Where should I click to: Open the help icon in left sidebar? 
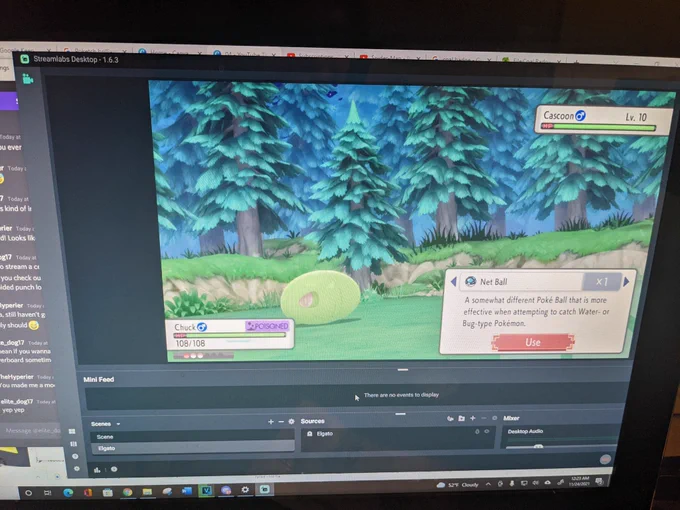point(75,456)
